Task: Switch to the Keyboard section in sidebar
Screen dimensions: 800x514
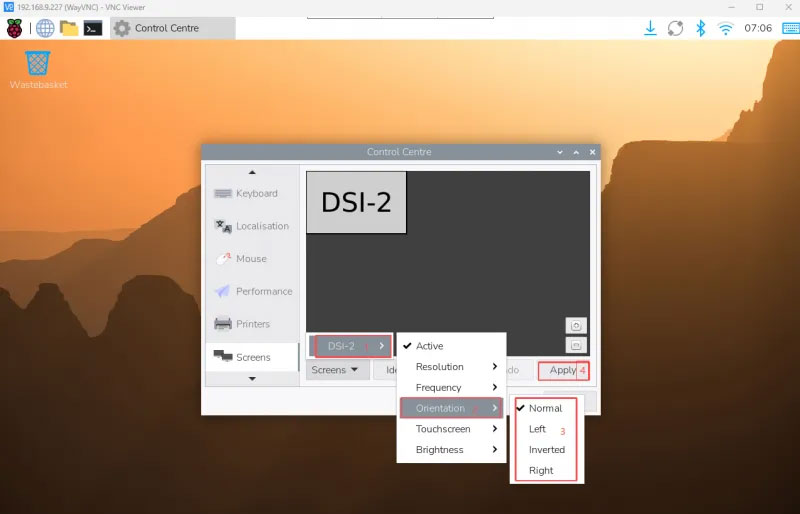Action: click(256, 193)
